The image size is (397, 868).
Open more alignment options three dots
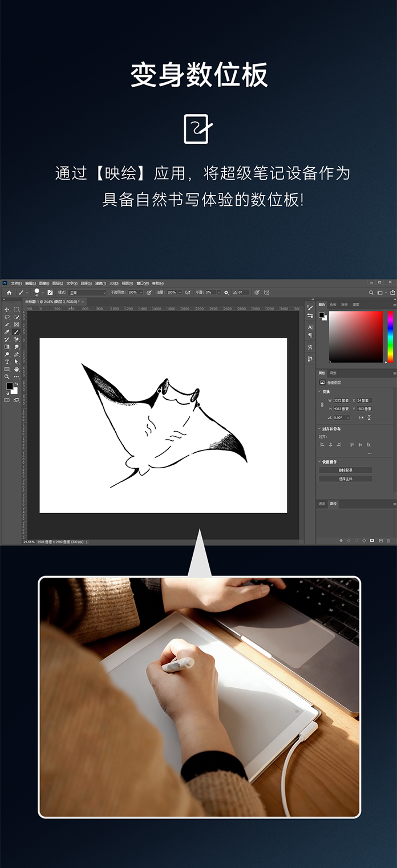370,453
